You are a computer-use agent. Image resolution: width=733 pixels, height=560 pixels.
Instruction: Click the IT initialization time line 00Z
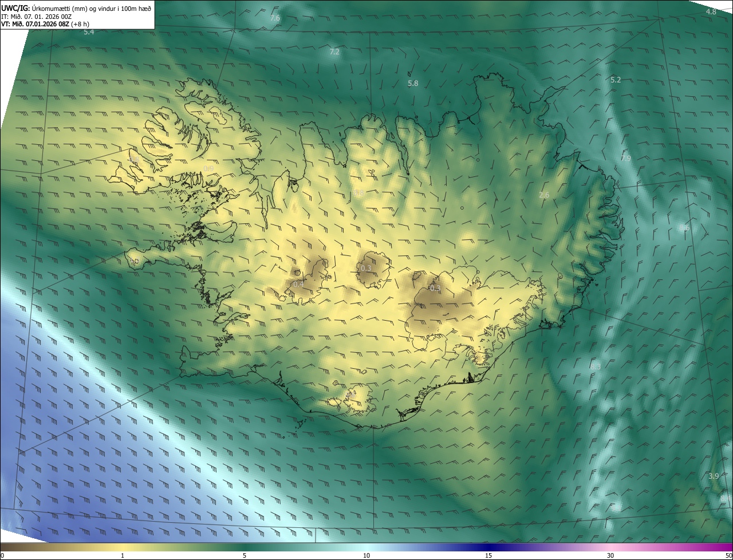[x=37, y=16]
